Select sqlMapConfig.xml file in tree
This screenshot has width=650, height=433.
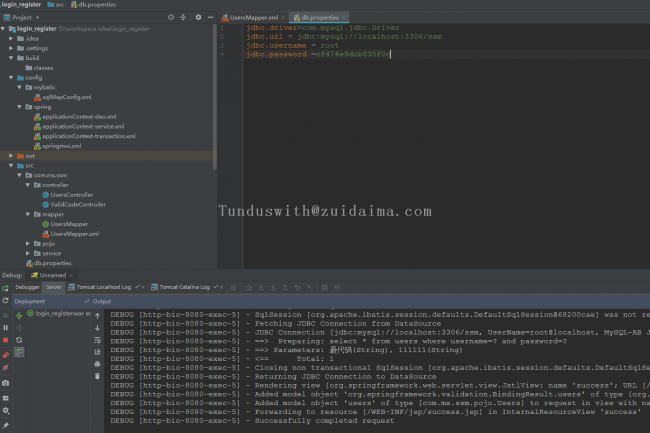pos(66,97)
